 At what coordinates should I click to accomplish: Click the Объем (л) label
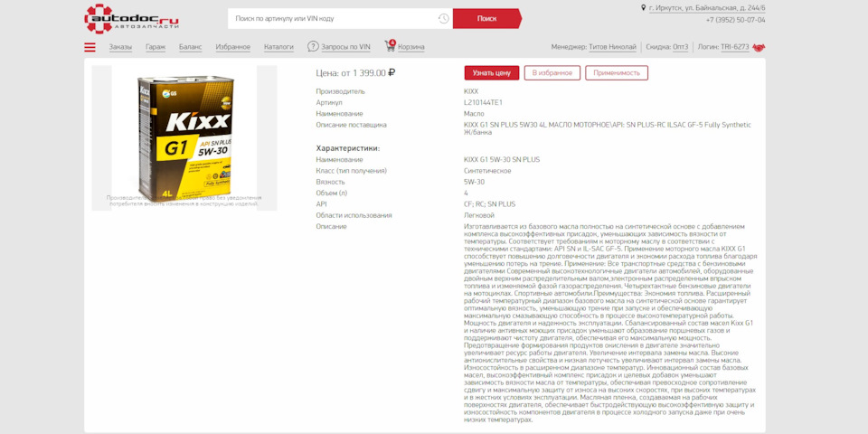(x=332, y=193)
